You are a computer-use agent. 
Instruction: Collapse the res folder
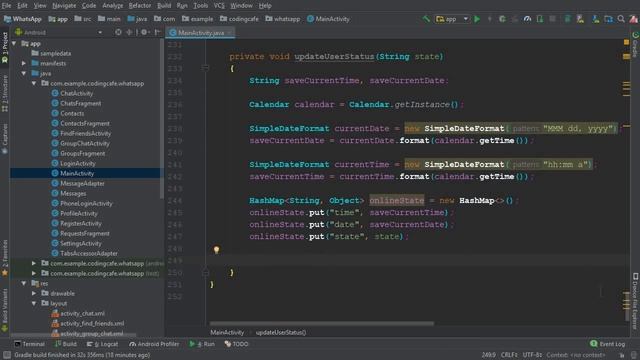[24, 283]
